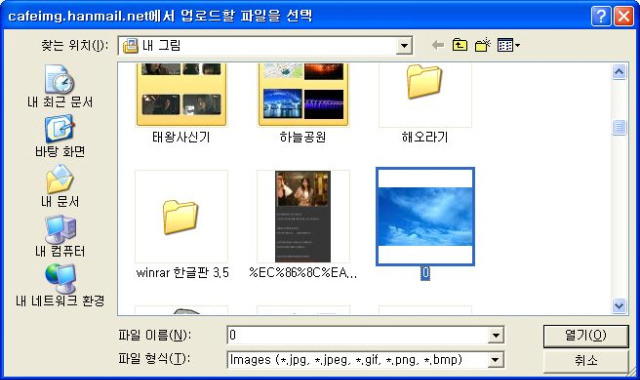
Task: Go up one folder level
Action: pyautogui.click(x=460, y=45)
